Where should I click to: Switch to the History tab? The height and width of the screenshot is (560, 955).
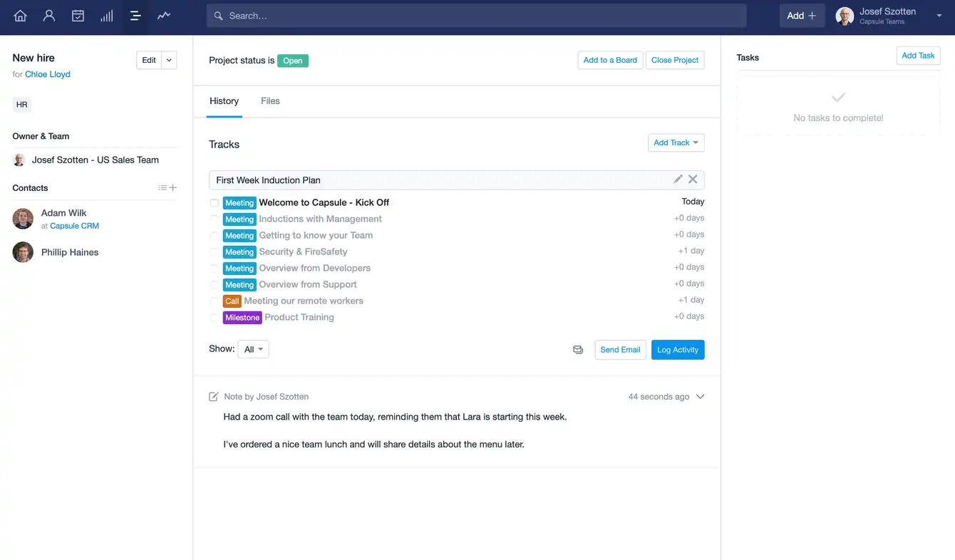click(224, 101)
